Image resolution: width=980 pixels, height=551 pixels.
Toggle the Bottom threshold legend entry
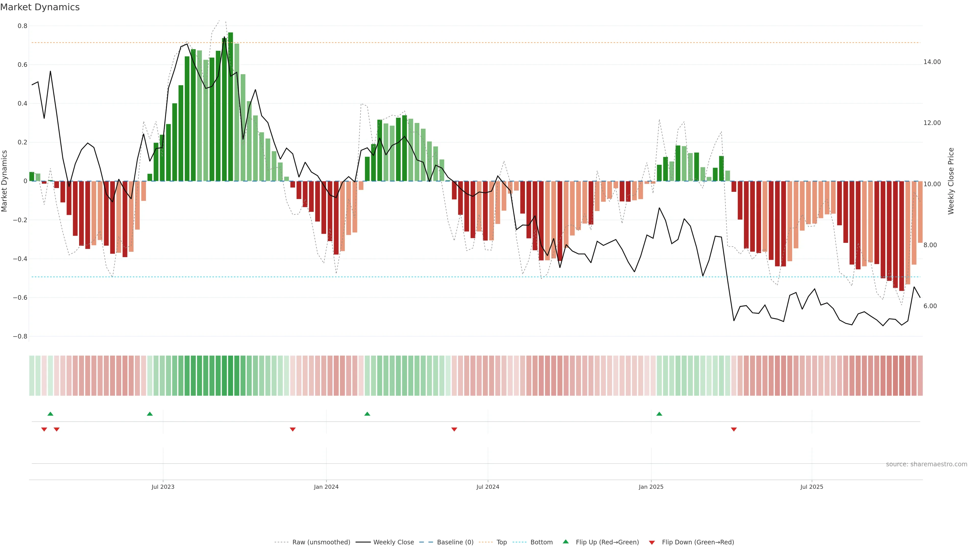[x=541, y=542]
